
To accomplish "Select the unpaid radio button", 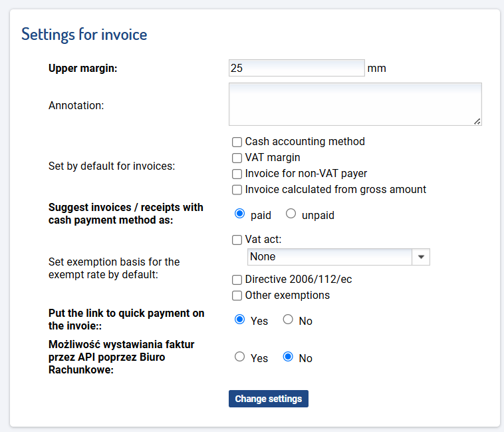I will pyautogui.click(x=291, y=214).
